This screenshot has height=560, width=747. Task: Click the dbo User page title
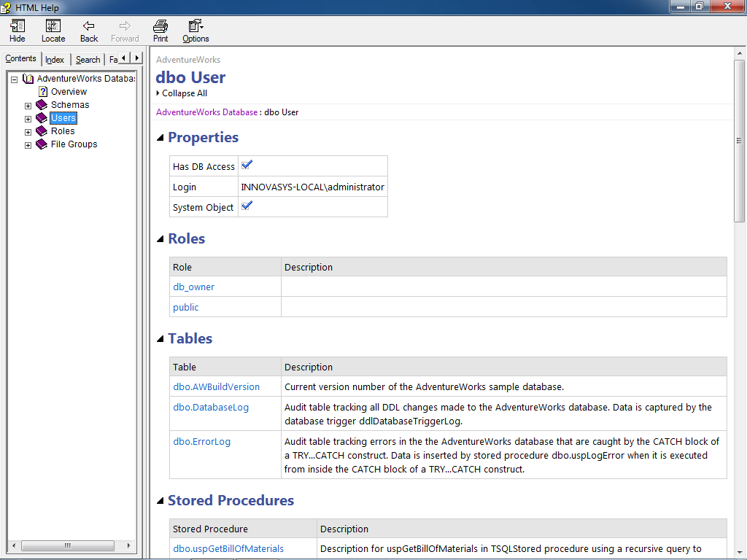click(190, 77)
